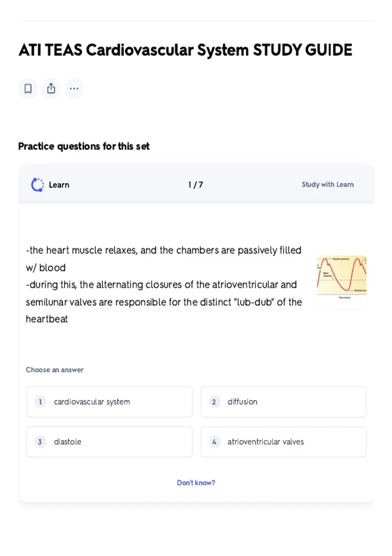This screenshot has width=392, height=556.
Task: Click number 2 badge beside diffusion
Action: point(214,402)
